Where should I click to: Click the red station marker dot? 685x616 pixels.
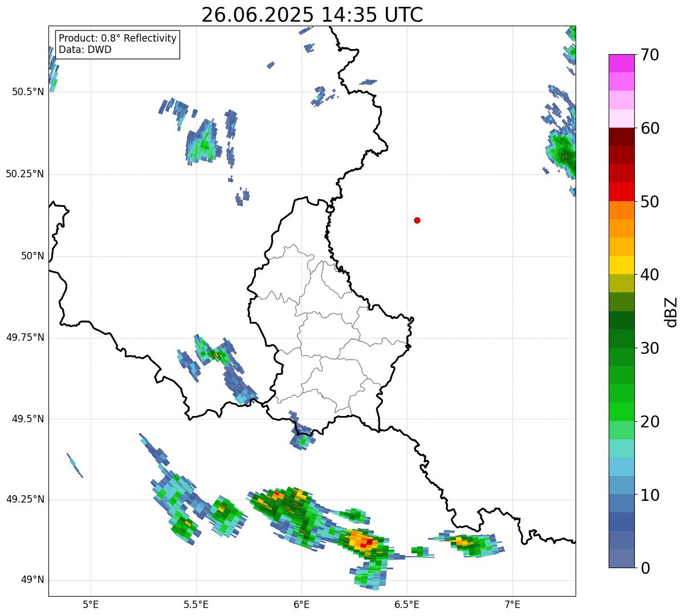(x=417, y=220)
